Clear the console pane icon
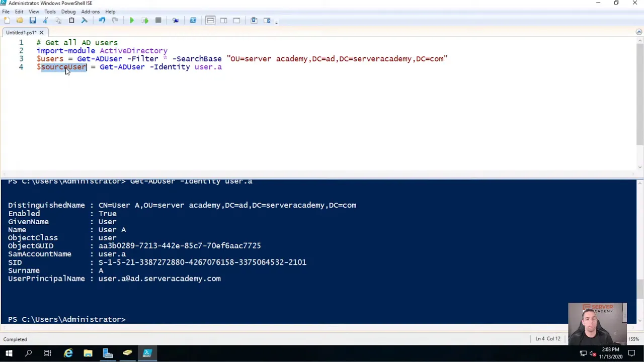 [85, 20]
